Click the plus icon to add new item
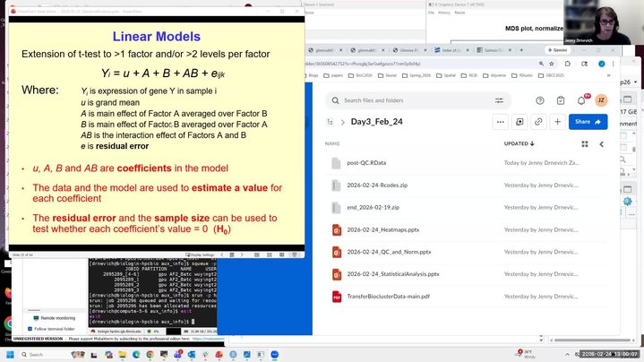The height and width of the screenshot is (362, 644). (x=557, y=122)
